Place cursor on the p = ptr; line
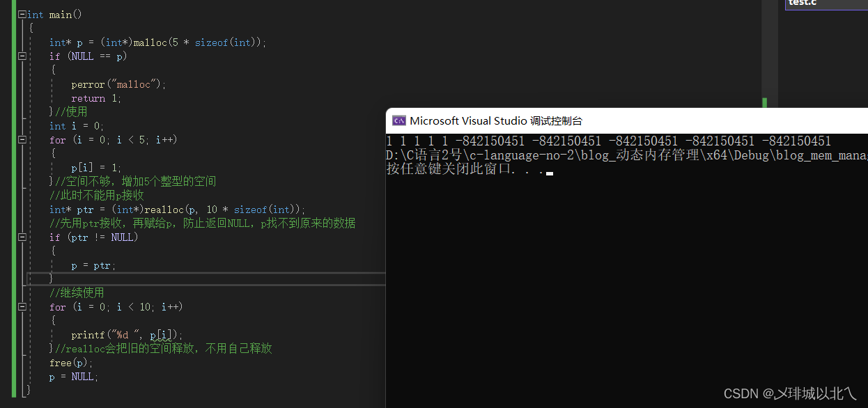This screenshot has width=868, height=408. (x=93, y=265)
